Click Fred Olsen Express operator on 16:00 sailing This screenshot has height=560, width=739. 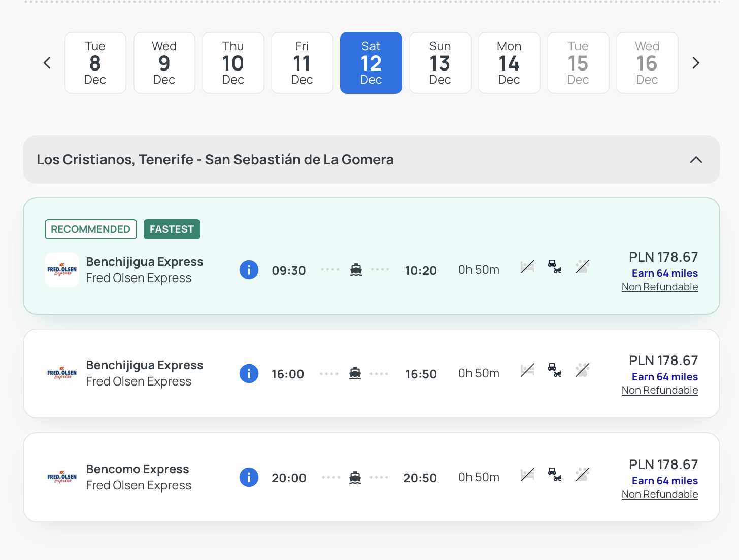(x=139, y=381)
